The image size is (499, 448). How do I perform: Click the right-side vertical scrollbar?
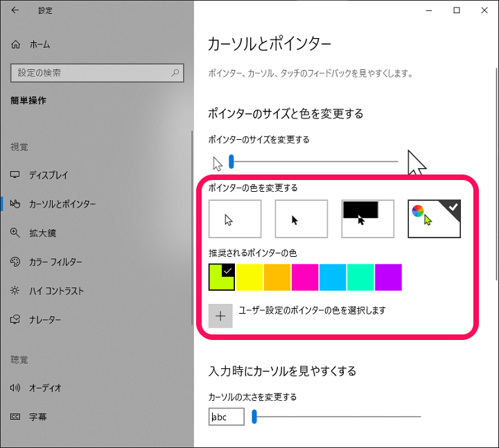click(x=496, y=174)
